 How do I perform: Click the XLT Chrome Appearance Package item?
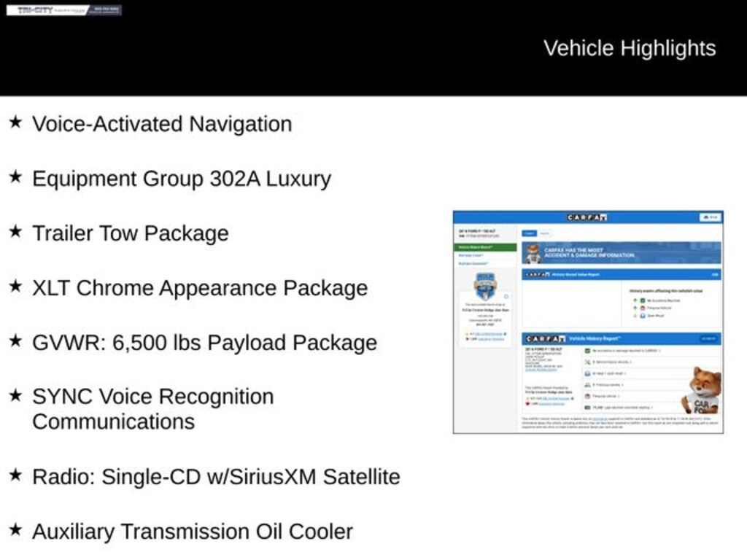(199, 288)
